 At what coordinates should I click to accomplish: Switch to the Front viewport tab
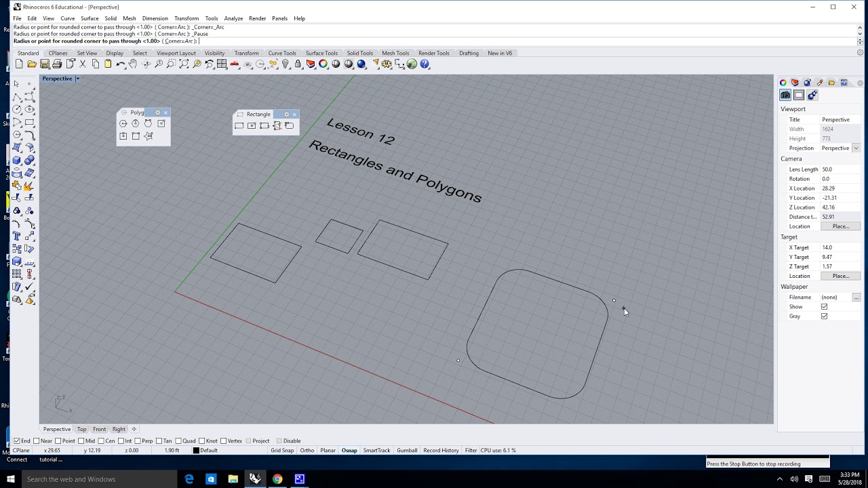[99, 429]
